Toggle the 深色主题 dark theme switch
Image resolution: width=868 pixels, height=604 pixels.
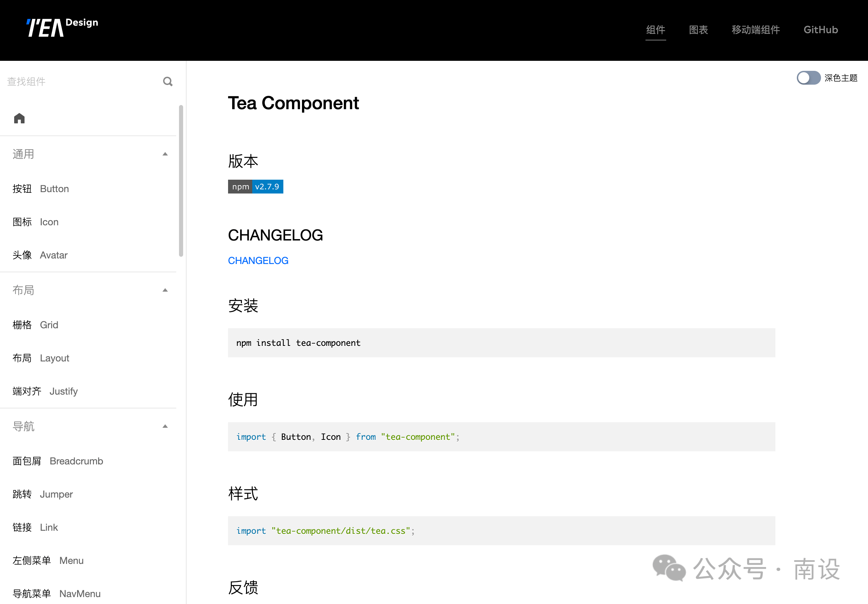808,78
